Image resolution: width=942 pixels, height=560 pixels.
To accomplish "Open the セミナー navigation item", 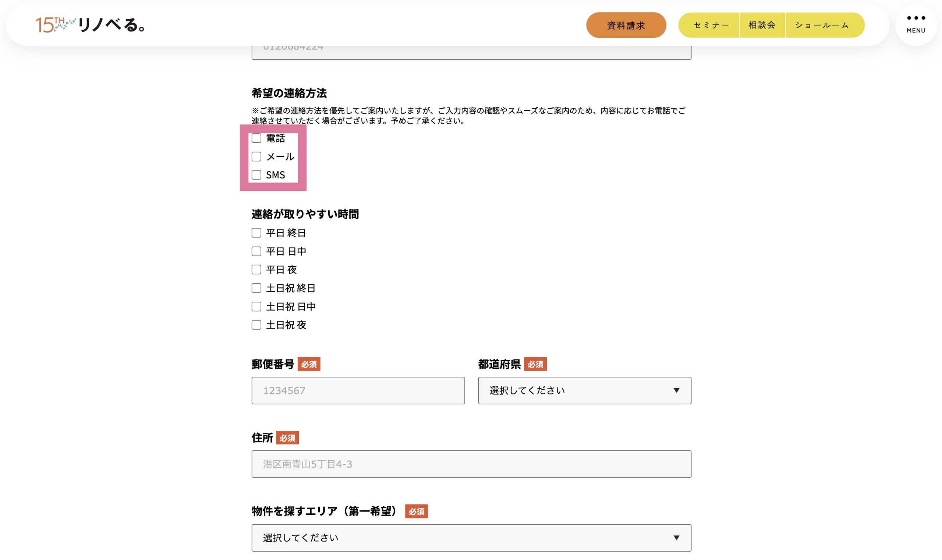I will click(710, 25).
